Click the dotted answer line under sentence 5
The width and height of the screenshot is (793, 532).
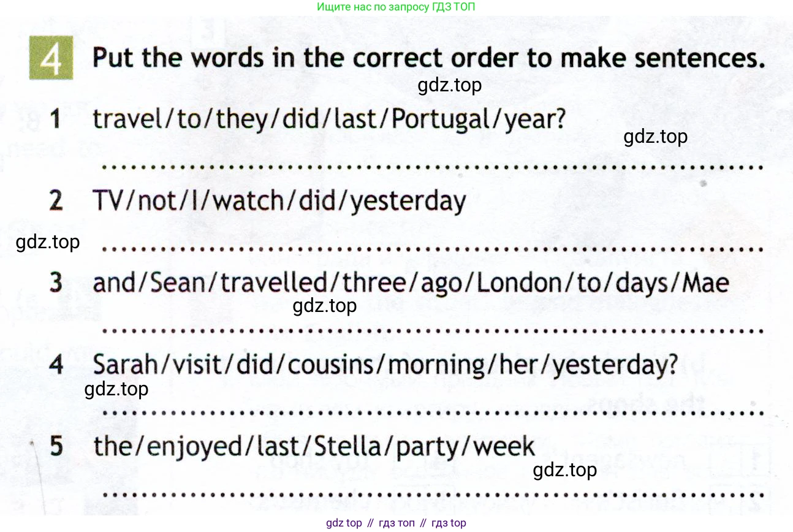(x=432, y=493)
